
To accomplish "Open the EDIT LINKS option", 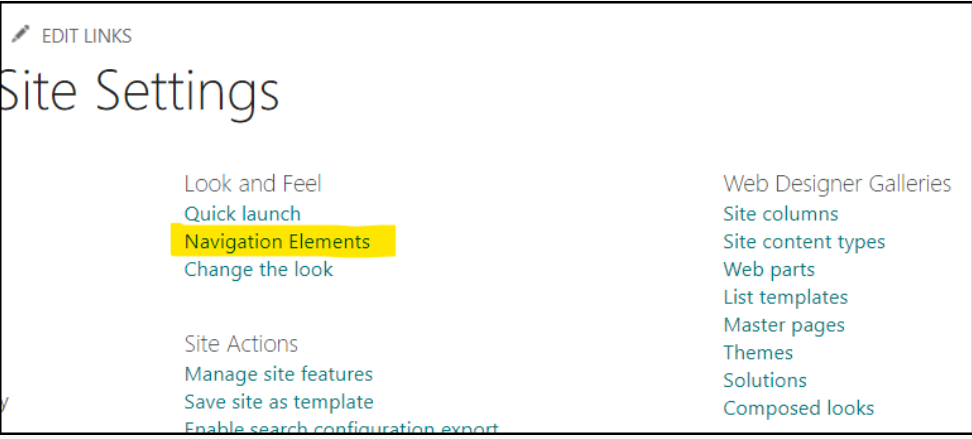I will click(x=87, y=36).
